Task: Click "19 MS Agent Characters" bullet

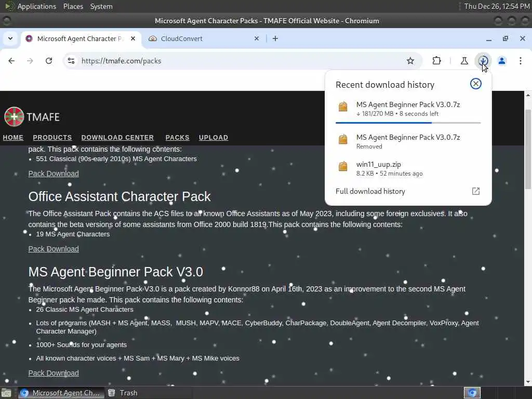Action: click(73, 234)
